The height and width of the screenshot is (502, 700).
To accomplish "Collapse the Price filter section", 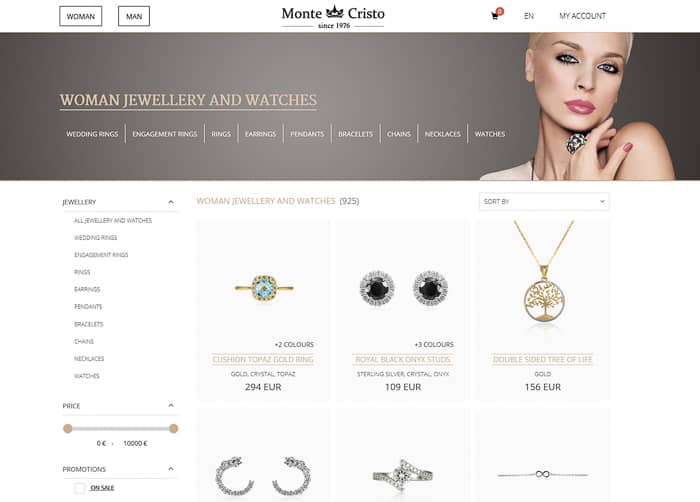I will coord(171,406).
